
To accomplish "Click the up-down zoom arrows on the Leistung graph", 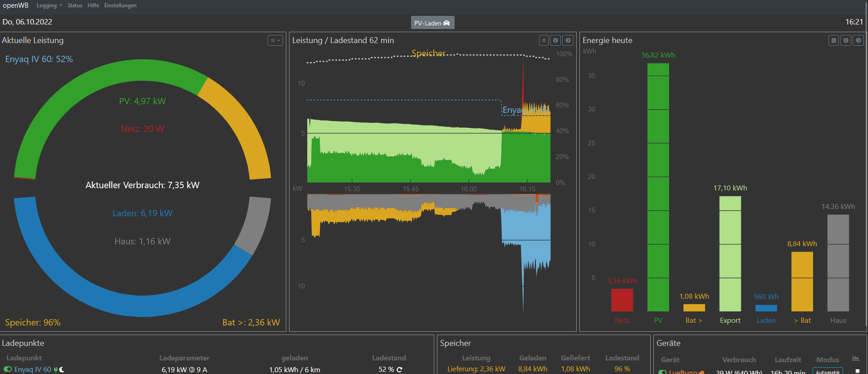I will (x=544, y=40).
